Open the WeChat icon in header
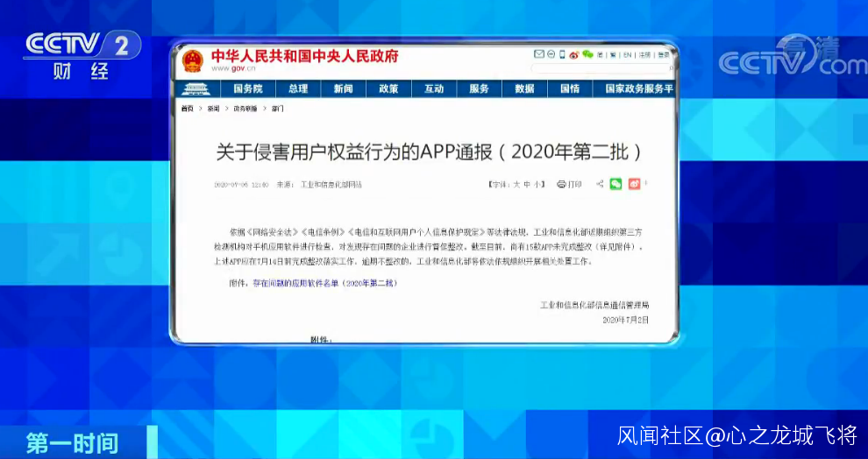Screen dimensions: 868x459 click(587, 55)
